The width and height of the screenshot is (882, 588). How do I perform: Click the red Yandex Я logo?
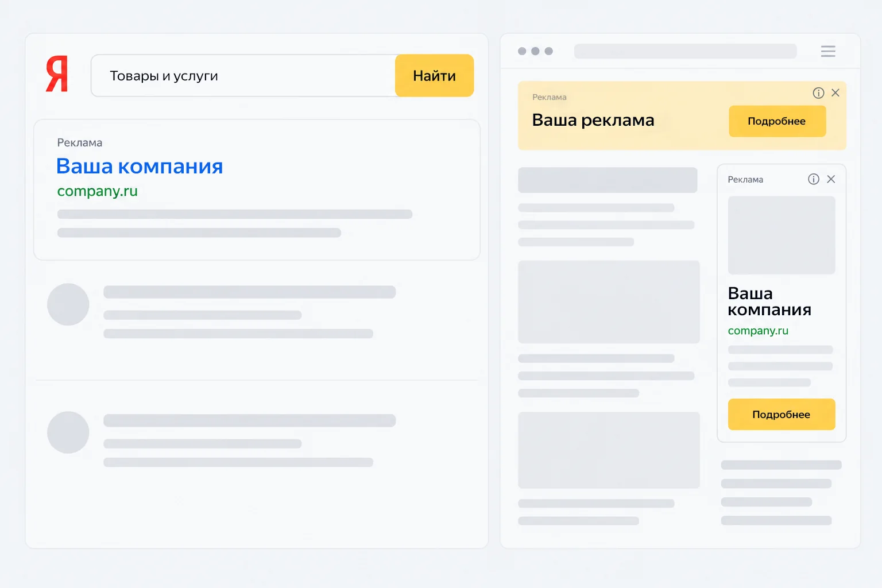(57, 74)
